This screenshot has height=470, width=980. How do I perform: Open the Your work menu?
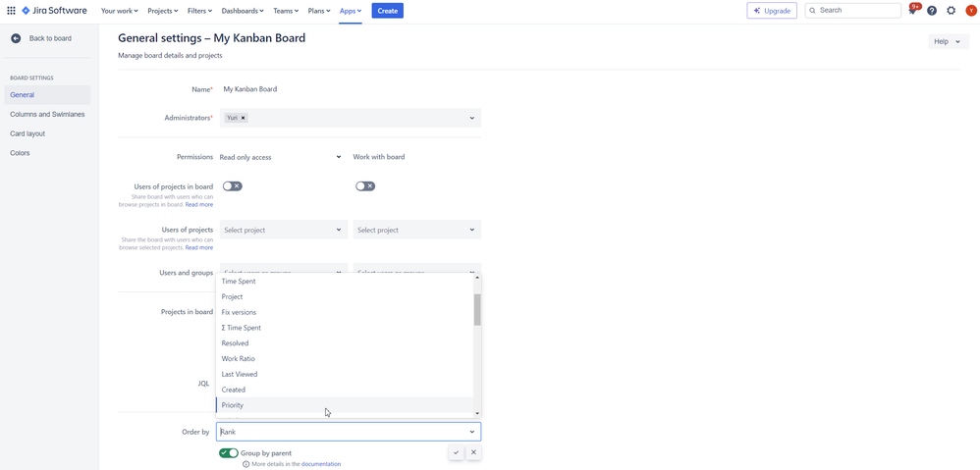tap(120, 11)
